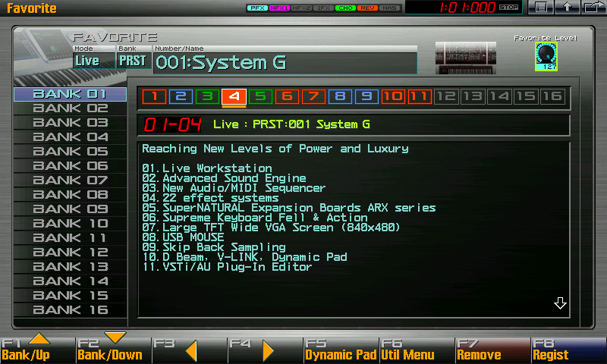Image resolution: width=607 pixels, height=364 pixels.
Task: Select favorite slot 7
Action: tap(313, 96)
